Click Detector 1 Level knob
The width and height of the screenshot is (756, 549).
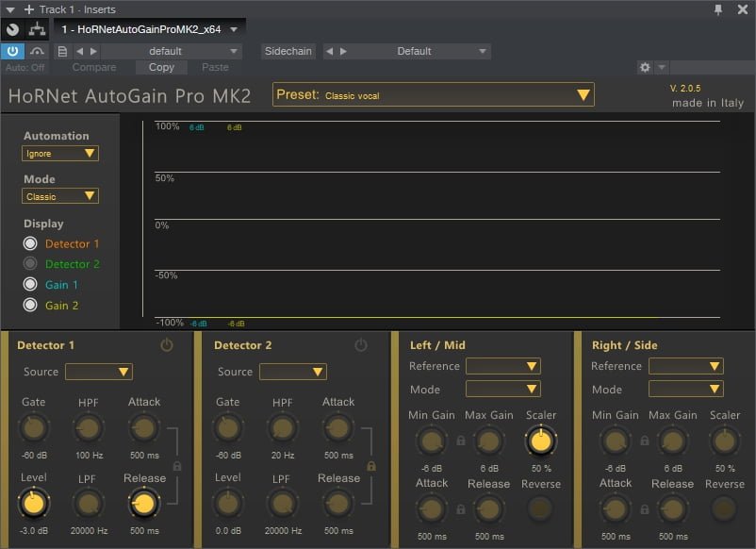point(34,504)
